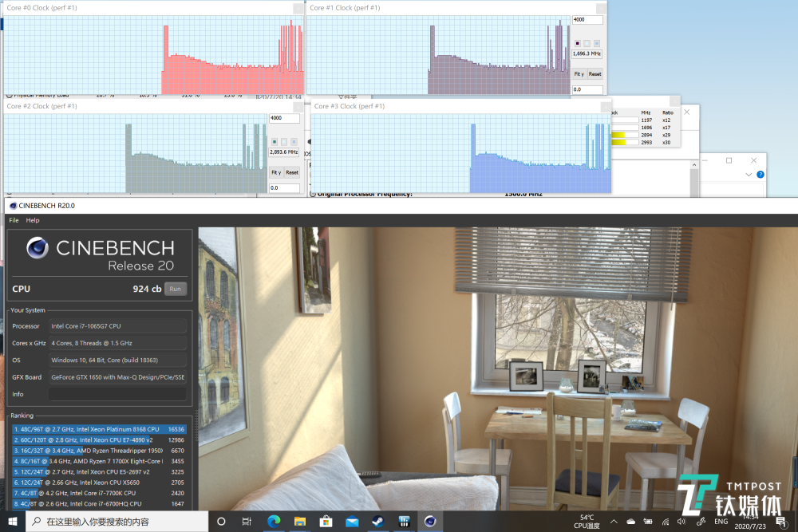Click Fit y in Core #1 Clock window
Screen dimensions: 798x532
pos(579,74)
